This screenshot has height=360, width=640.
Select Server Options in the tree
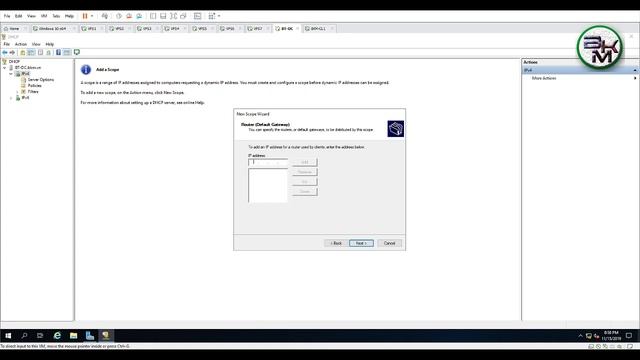(x=40, y=80)
